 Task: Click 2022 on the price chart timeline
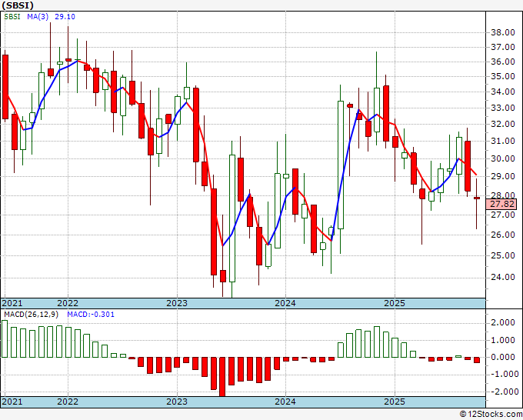tap(68, 303)
